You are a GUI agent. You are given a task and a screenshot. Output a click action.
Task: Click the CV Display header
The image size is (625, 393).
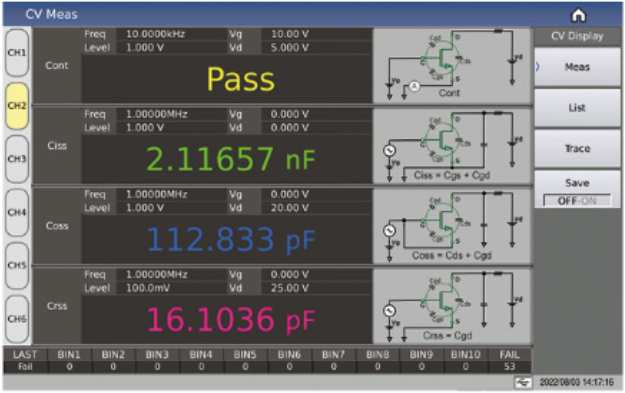[x=577, y=36]
